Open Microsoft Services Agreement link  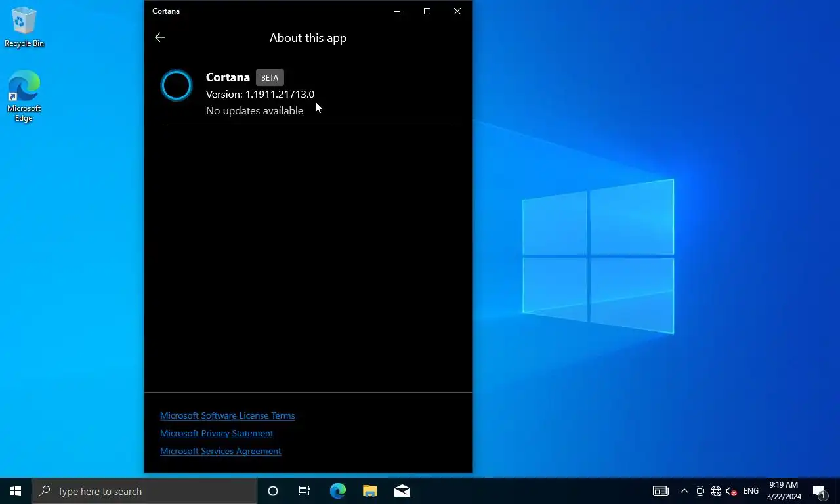click(x=220, y=451)
